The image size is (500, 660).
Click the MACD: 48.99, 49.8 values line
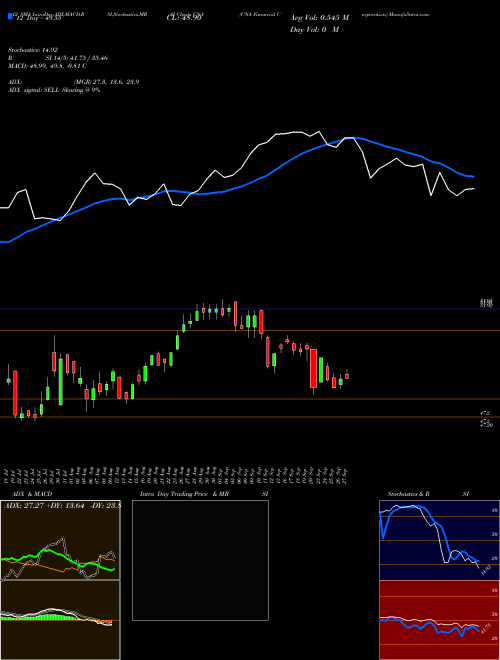[47, 66]
